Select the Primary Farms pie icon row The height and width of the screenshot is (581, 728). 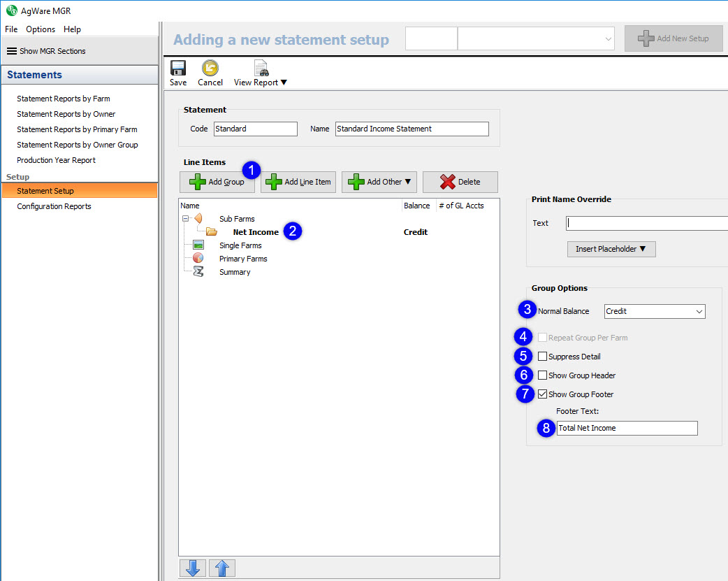[x=198, y=259]
